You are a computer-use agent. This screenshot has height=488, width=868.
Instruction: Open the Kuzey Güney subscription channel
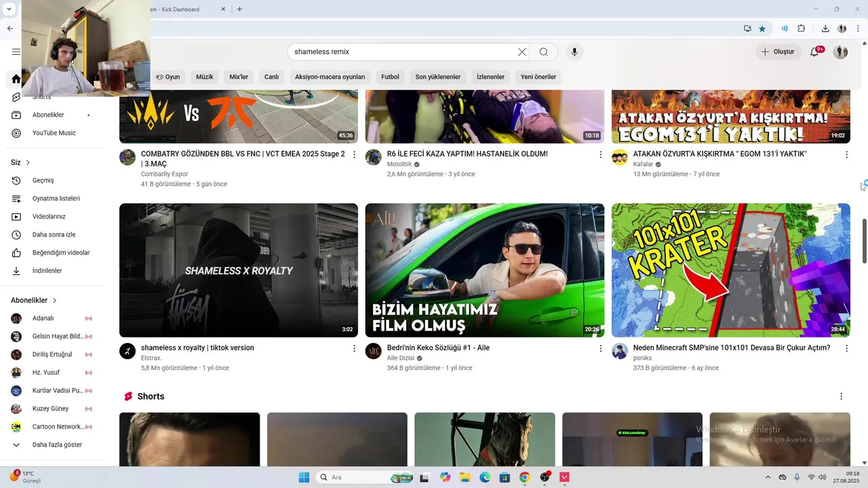(52, 409)
